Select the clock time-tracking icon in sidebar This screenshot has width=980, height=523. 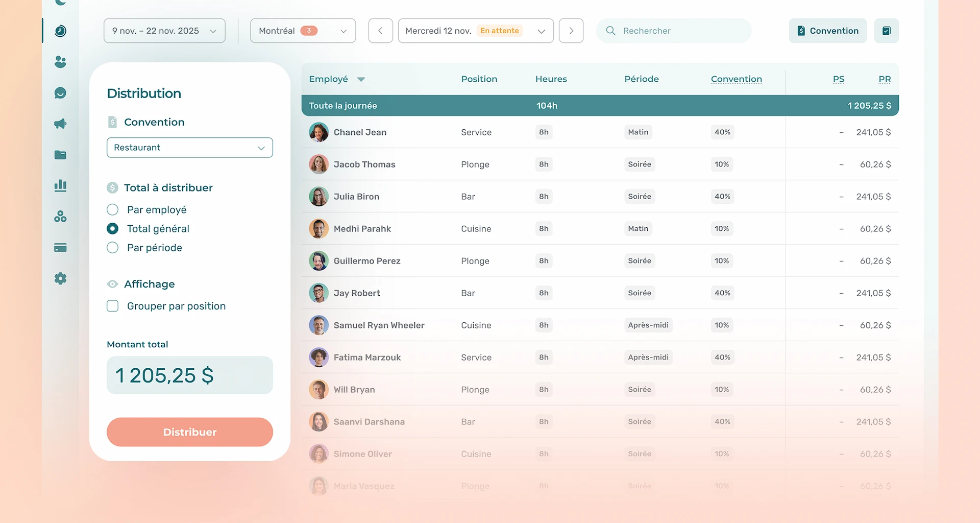pyautogui.click(x=60, y=31)
